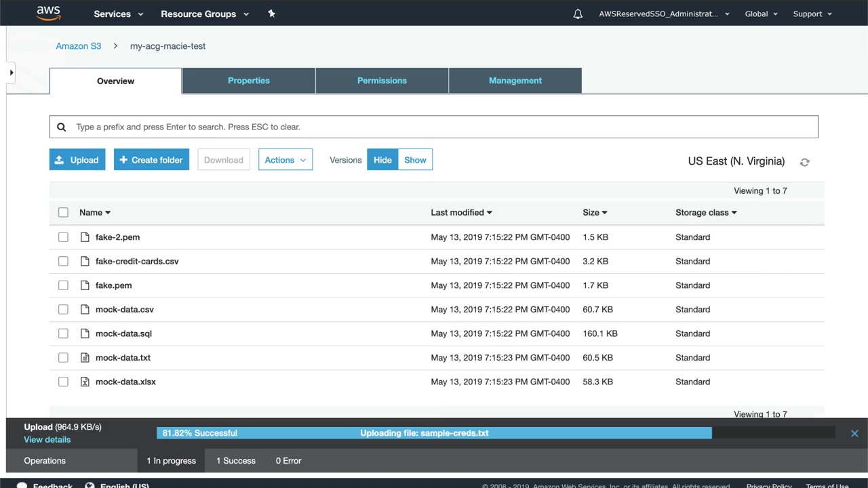
Task: Switch to the Overview tab
Action: [x=115, y=81]
